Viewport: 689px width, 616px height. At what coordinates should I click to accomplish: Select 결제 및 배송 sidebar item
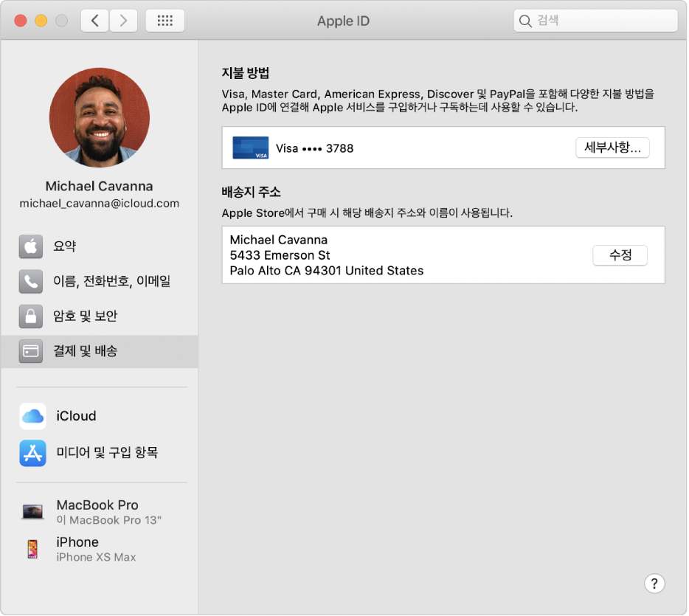(x=100, y=351)
